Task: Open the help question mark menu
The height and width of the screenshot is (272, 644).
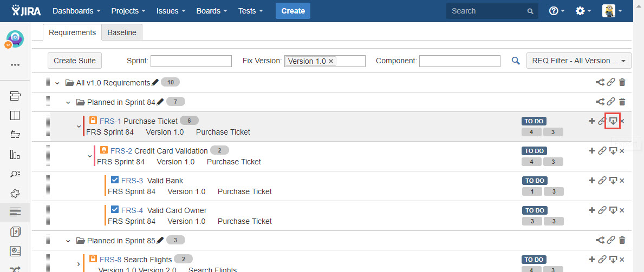Action: [x=557, y=11]
